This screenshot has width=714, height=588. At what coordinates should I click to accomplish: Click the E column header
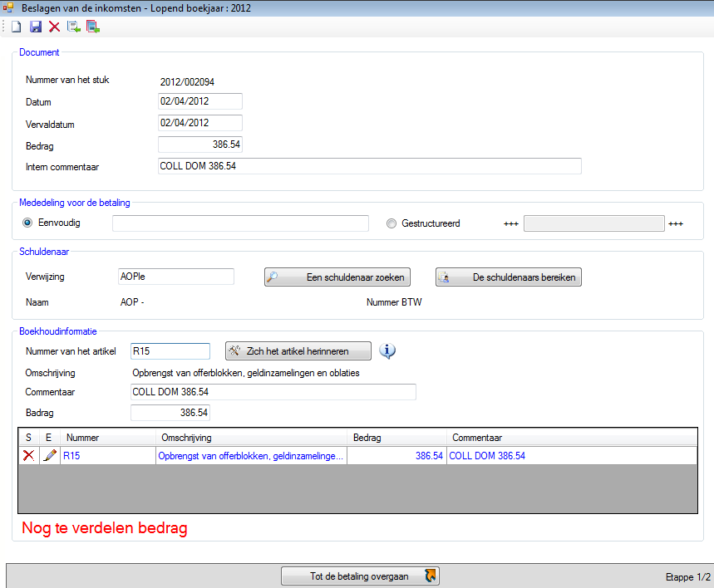(49, 438)
